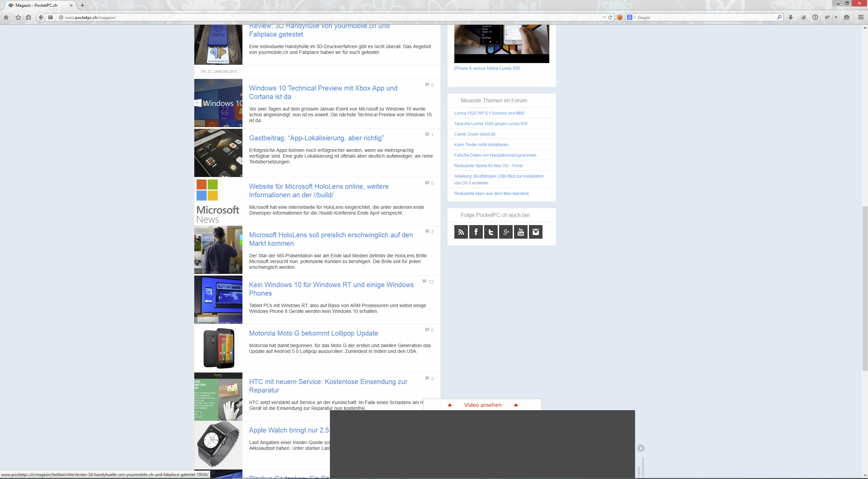
Task: Close the video overlay with X icon
Action: (640, 448)
